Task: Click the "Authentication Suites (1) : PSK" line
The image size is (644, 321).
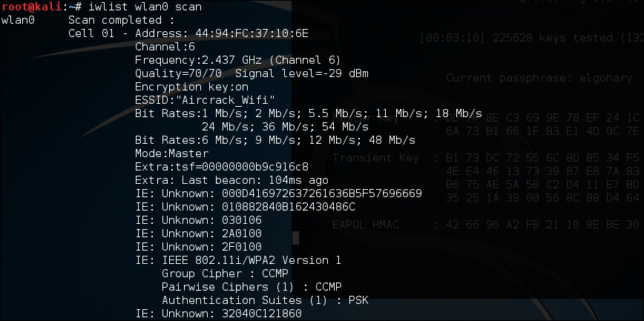Action: tap(265, 300)
